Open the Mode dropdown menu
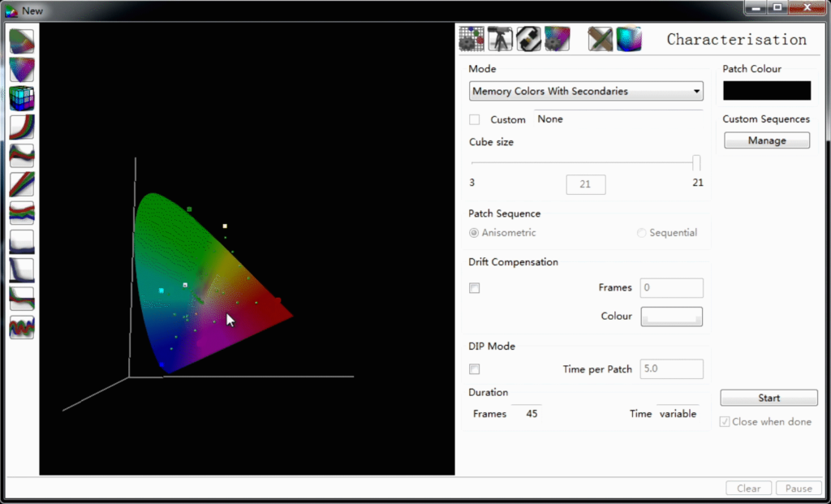Viewport: 831px width, 504px height. [586, 91]
